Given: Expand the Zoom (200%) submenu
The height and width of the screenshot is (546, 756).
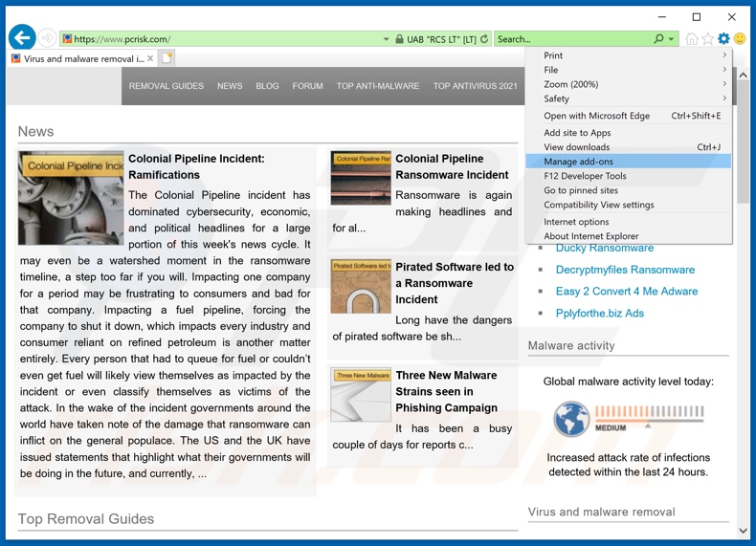Looking at the screenshot, I should pos(628,84).
